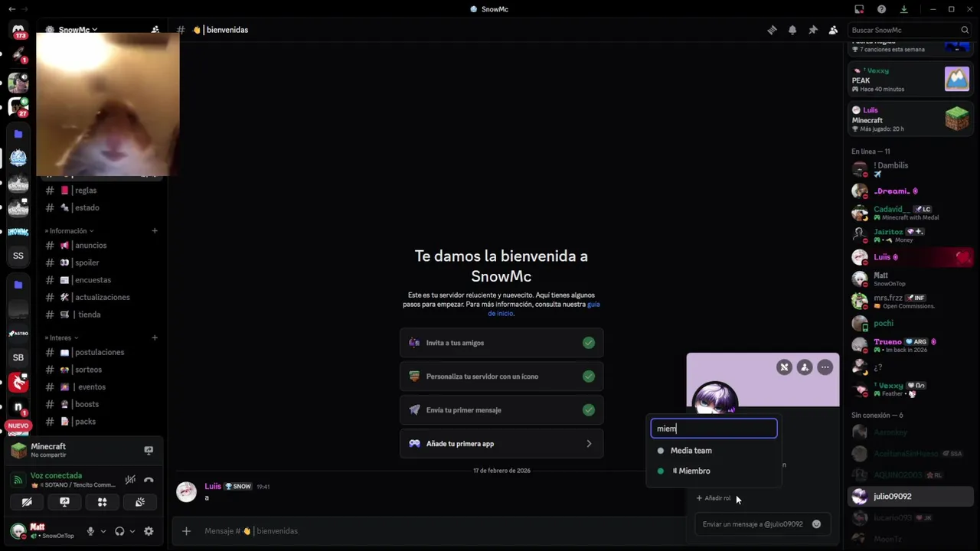Screen dimensions: 980x551
Task: Open the Vexxy PEAK activity card
Action: pos(911,79)
